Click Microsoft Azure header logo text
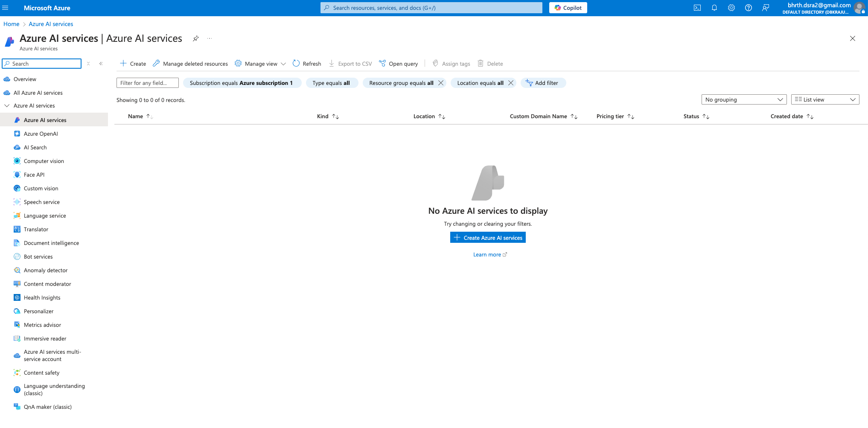 pos(47,8)
